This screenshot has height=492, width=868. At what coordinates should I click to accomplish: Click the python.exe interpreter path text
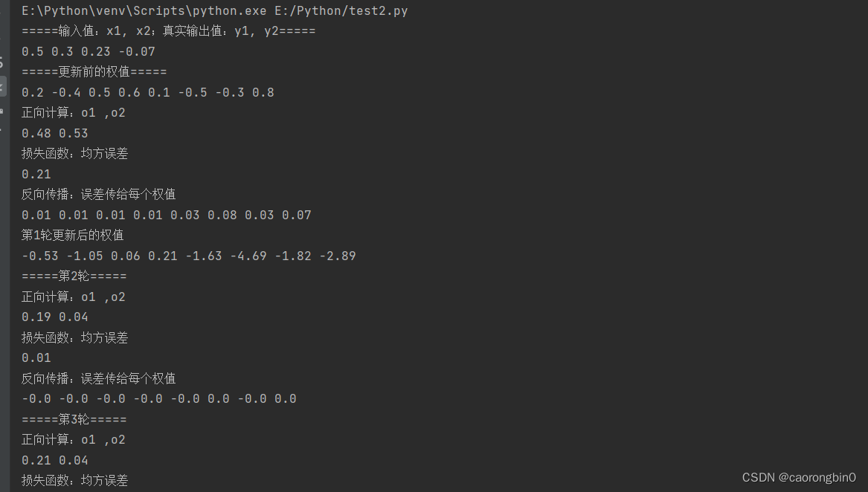(144, 11)
